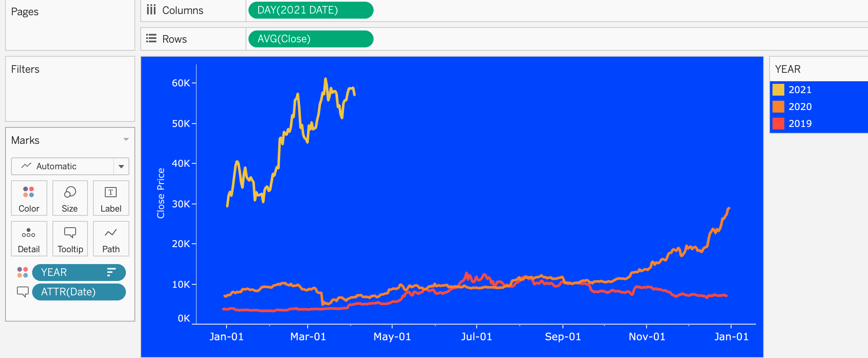
Task: Open the Marks card menu arrow
Action: point(126,140)
